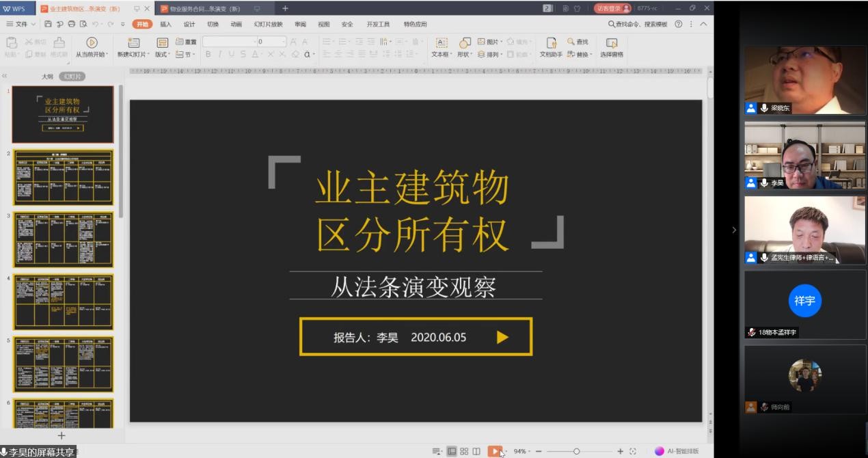
Task: Toggle normal view in status bar
Action: 452,451
